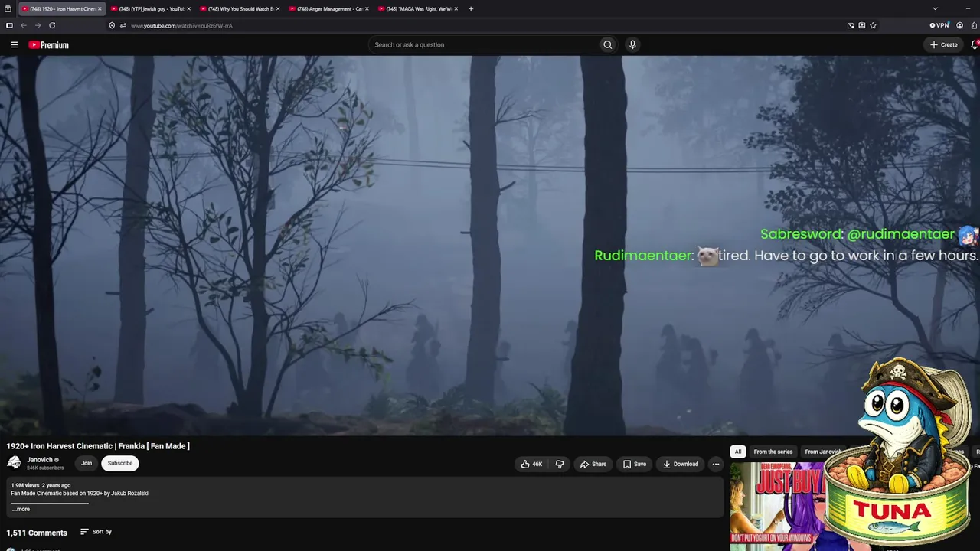Click the save/install page icon in address bar
The width and height of the screenshot is (980, 551).
[x=861, y=25]
